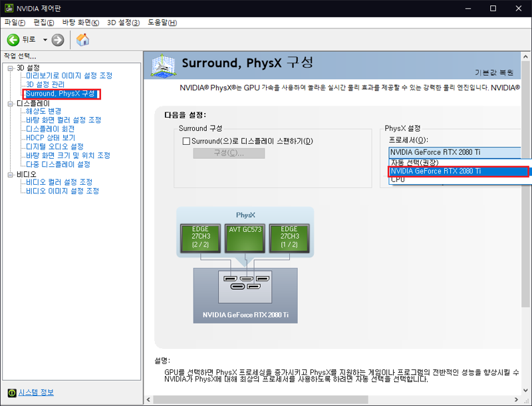Select 바탕 화면 크기 및 위치 조정
The width and height of the screenshot is (532, 406).
point(68,155)
